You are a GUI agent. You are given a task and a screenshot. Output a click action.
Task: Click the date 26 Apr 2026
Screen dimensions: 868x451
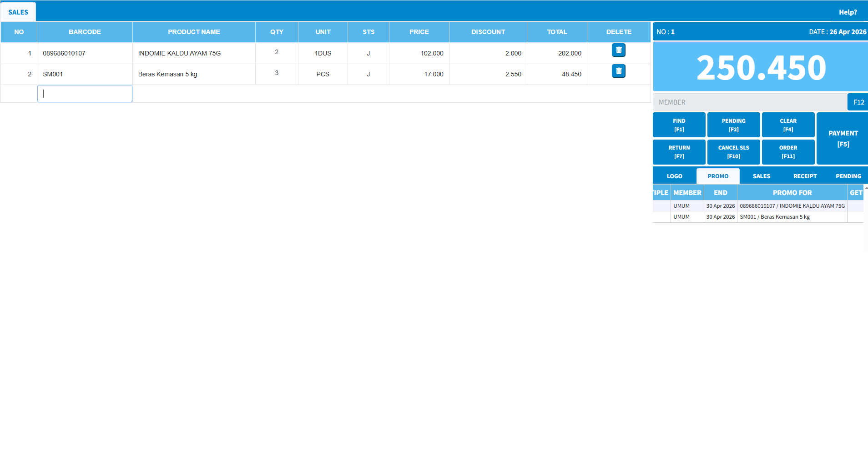coord(848,32)
